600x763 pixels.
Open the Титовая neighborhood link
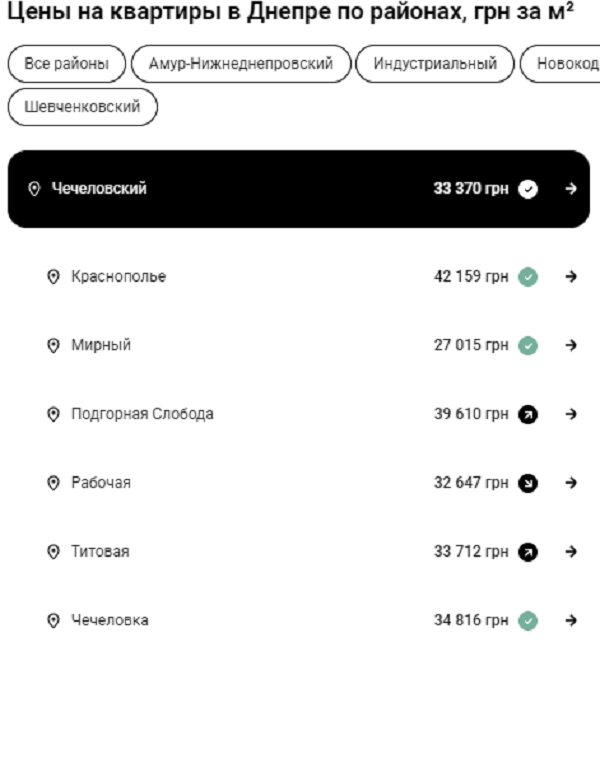coord(100,552)
